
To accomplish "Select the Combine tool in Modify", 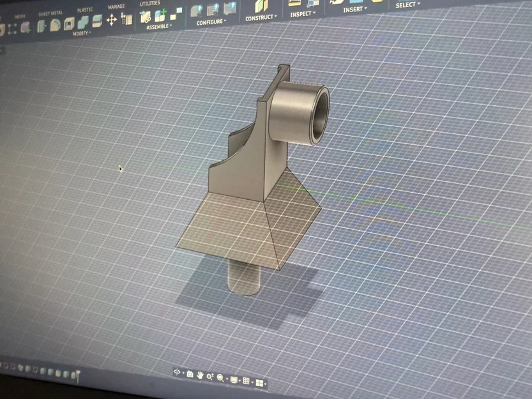I will pos(83,22).
